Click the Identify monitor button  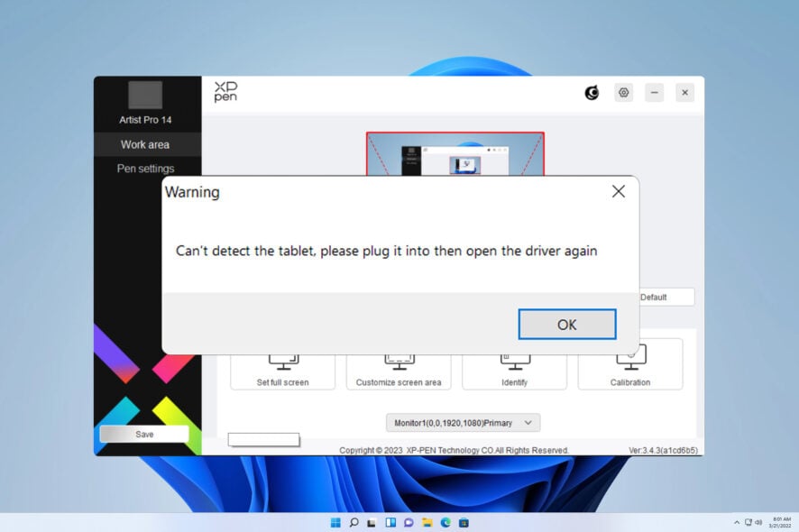[x=514, y=372]
